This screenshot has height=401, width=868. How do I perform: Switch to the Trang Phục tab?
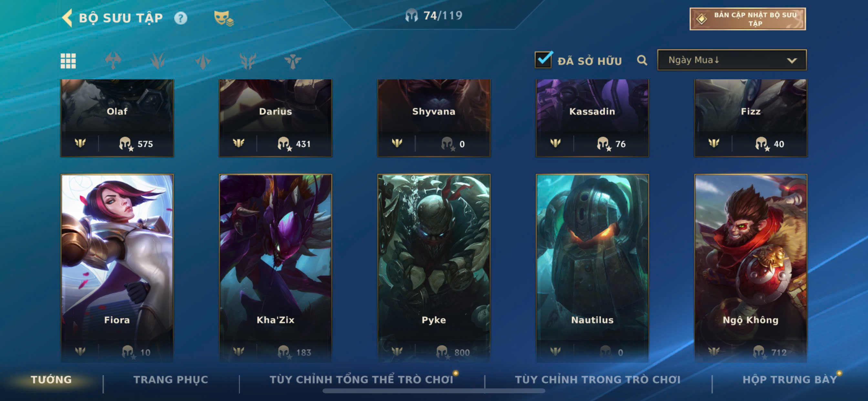coord(171,379)
